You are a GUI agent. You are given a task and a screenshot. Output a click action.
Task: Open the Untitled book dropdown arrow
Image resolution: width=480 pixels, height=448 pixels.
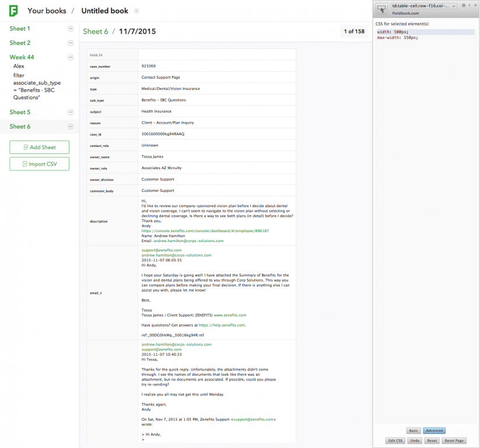pyautogui.click(x=136, y=11)
